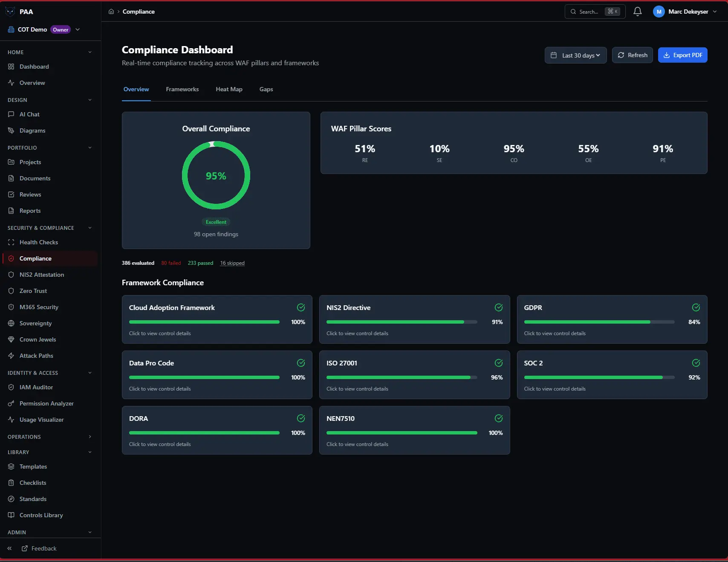Open Crown Jewels
Viewport: 728px width, 562px height.
[50, 339]
